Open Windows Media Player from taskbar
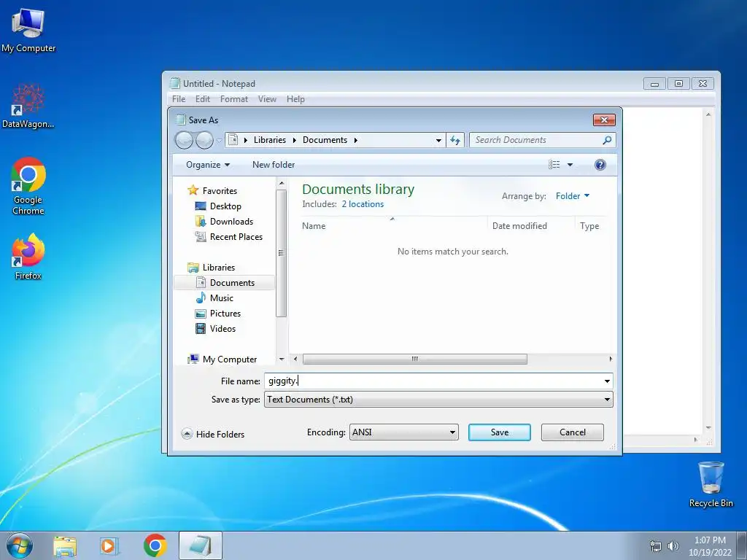The height and width of the screenshot is (560, 747). point(109,545)
